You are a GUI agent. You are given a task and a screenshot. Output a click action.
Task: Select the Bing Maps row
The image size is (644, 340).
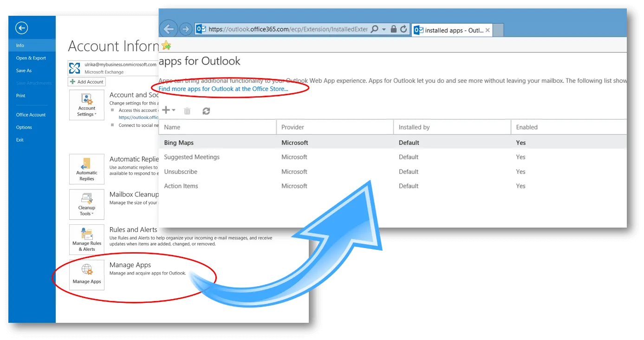point(393,143)
